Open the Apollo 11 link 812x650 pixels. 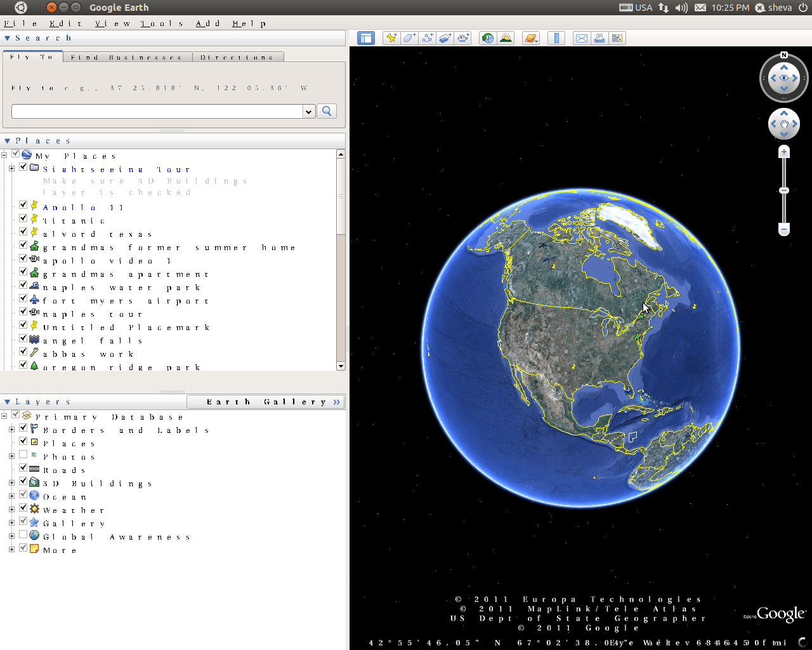83,208
